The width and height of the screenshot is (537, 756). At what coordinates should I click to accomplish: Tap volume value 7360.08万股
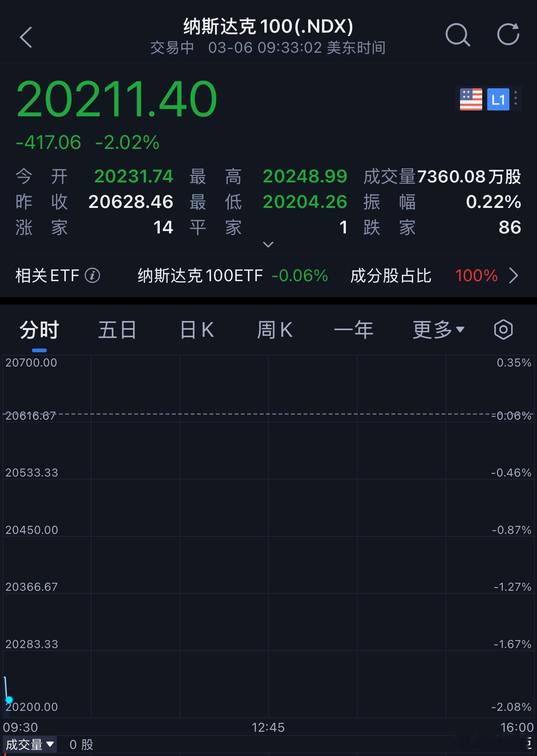point(469,177)
